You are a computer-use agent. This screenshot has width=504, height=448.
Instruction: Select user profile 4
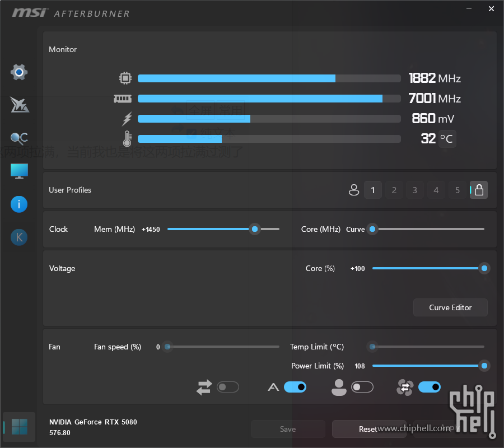436,190
